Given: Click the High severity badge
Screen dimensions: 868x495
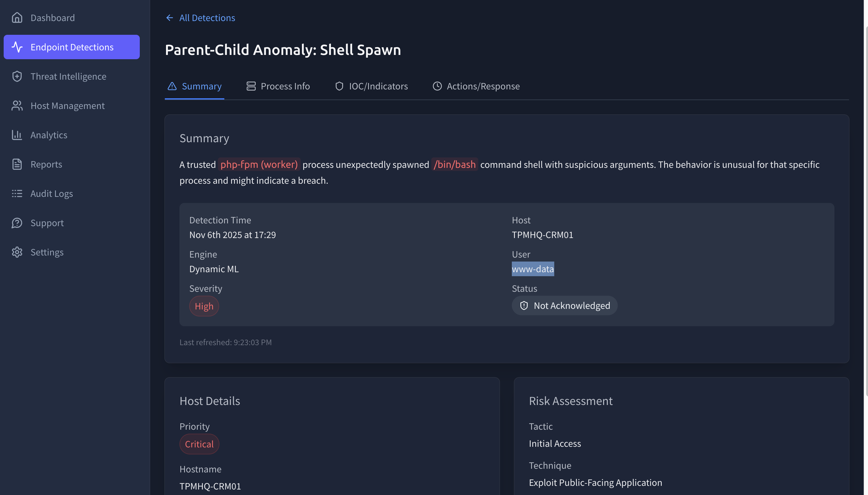Looking at the screenshot, I should (204, 306).
